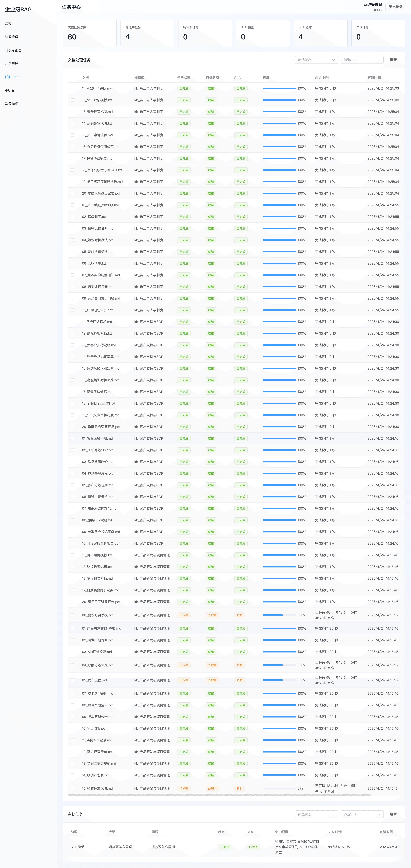The image size is (411, 868).
Task: Click kb_产品研发与项目管理 in the 10_项目周报.pdf row
Action: pyautogui.click(x=152, y=728)
